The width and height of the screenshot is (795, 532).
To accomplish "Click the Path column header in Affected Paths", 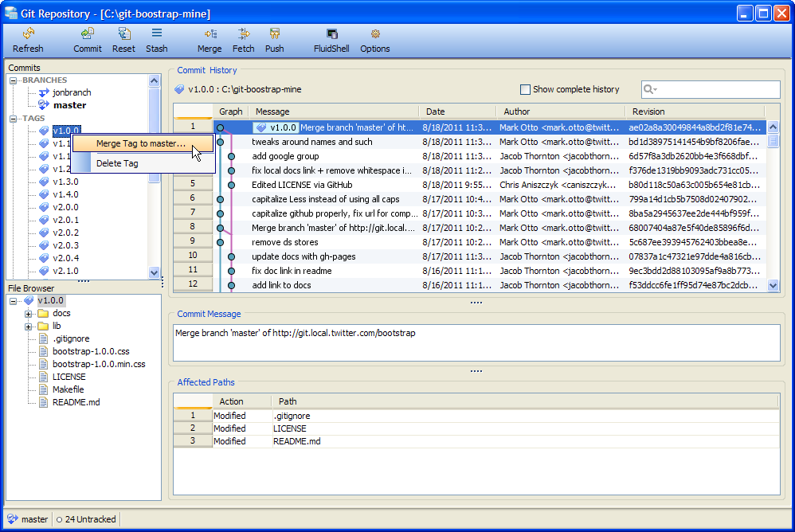I will pyautogui.click(x=525, y=401).
